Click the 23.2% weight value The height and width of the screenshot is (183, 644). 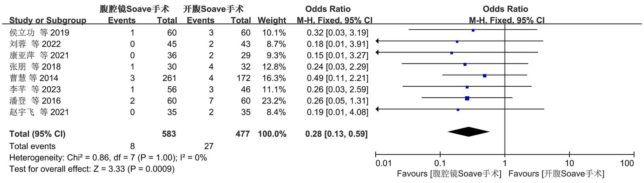(x=274, y=101)
